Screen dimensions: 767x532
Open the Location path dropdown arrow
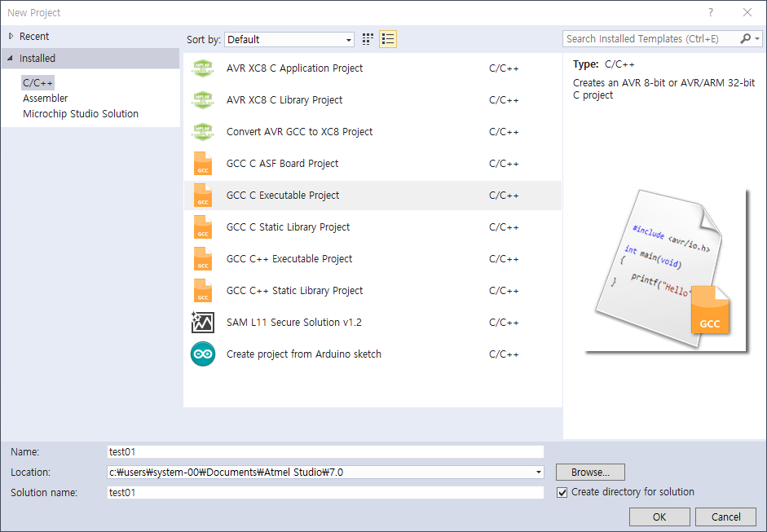pos(539,473)
